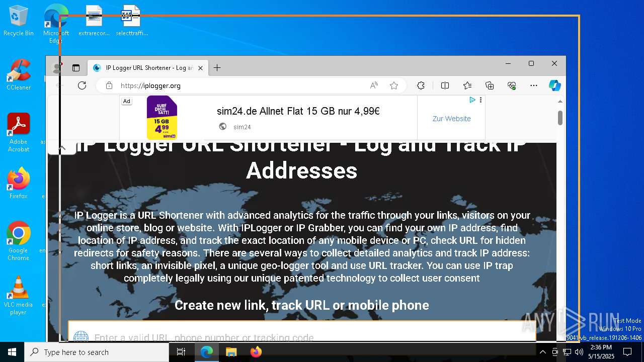The image size is (644, 362).
Task: Open the Recycle Bin desktop icon
Action: [19, 21]
